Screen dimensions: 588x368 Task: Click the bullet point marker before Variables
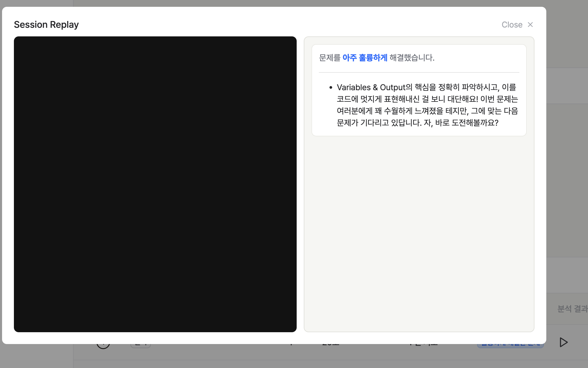pos(331,88)
